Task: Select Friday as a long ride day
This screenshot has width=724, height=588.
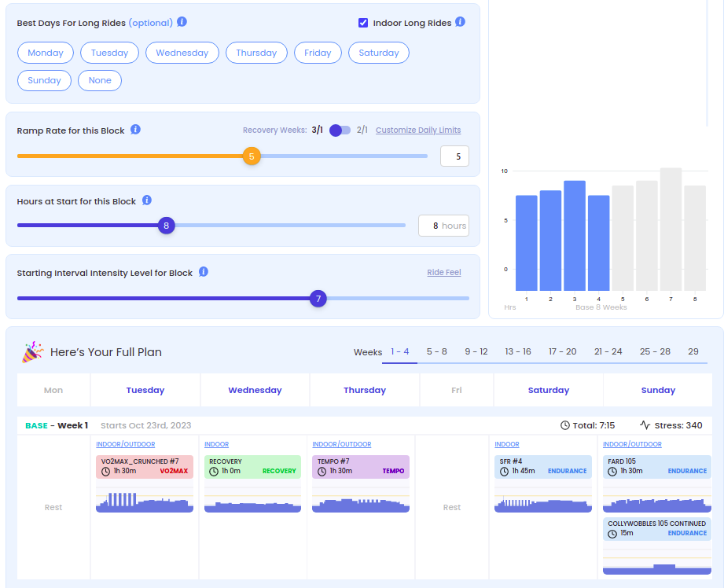Action: [x=318, y=53]
